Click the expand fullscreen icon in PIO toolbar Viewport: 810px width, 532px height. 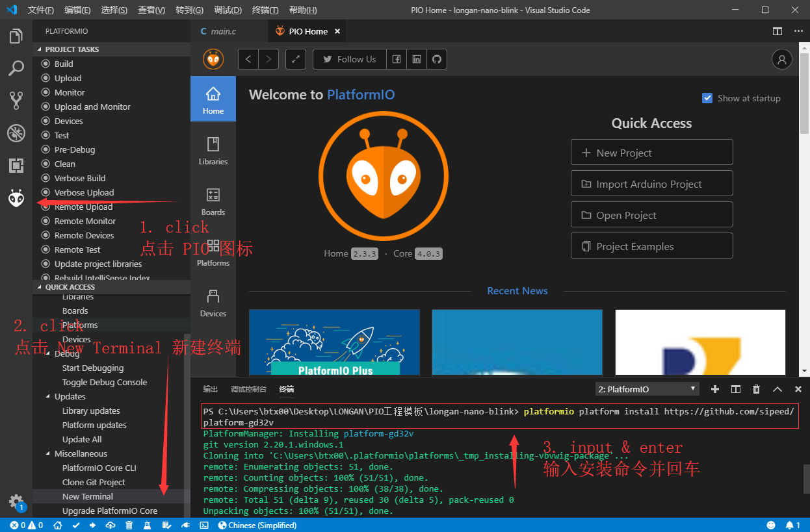(x=296, y=59)
